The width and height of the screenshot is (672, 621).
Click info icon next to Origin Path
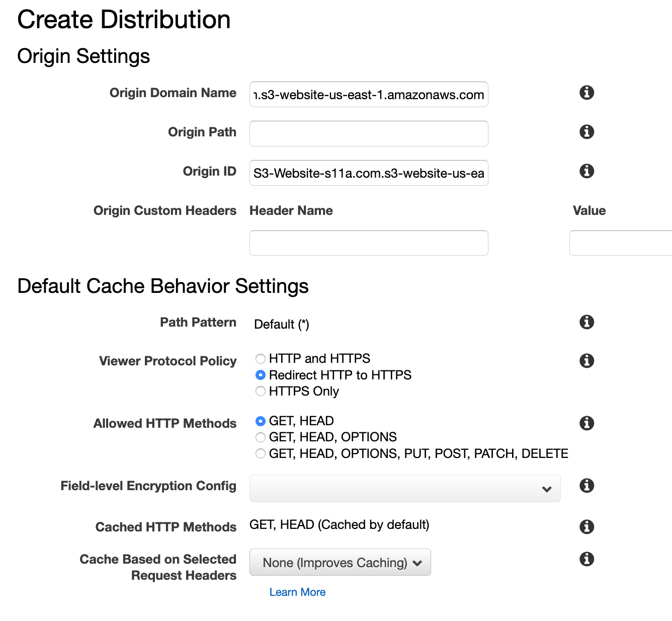click(x=586, y=132)
